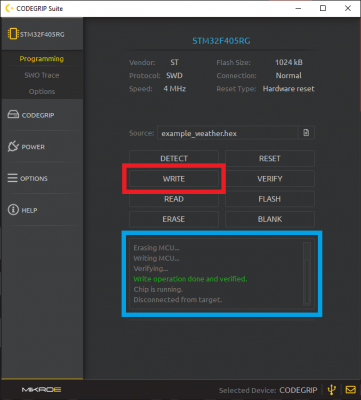361x400 pixels.
Task: Click the STM32F405RG chip icon in sidebar
Action: pyautogui.click(x=13, y=34)
